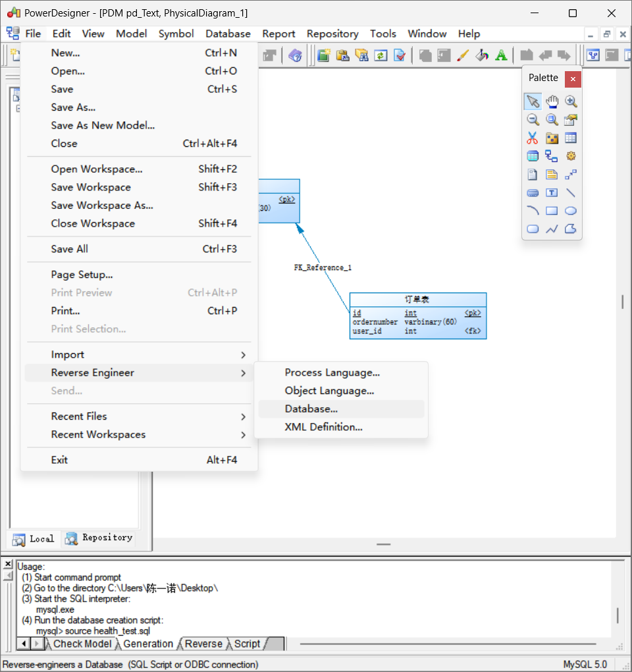Click the check model toolbar icon
Viewport: 632px width, 672px height.
[x=400, y=55]
